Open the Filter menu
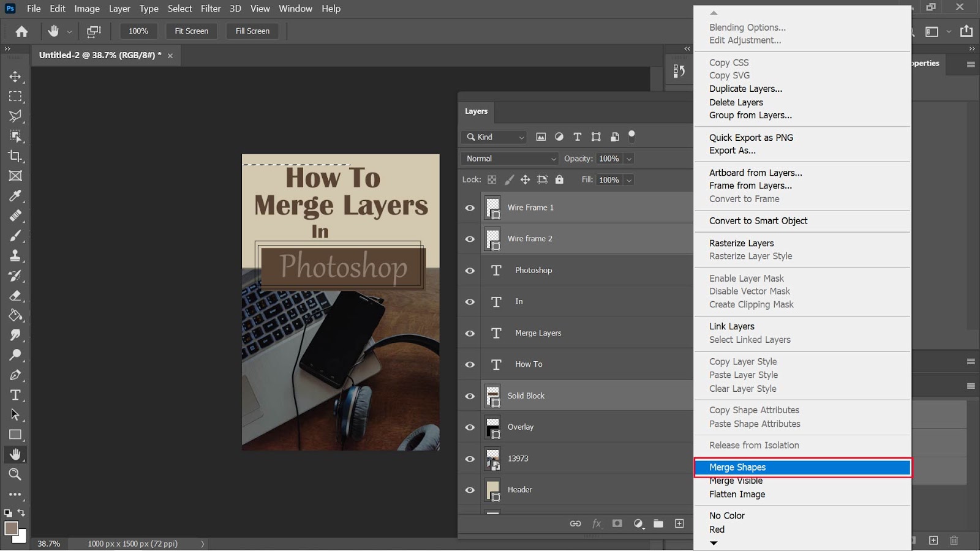The height and width of the screenshot is (551, 980). pos(211,9)
